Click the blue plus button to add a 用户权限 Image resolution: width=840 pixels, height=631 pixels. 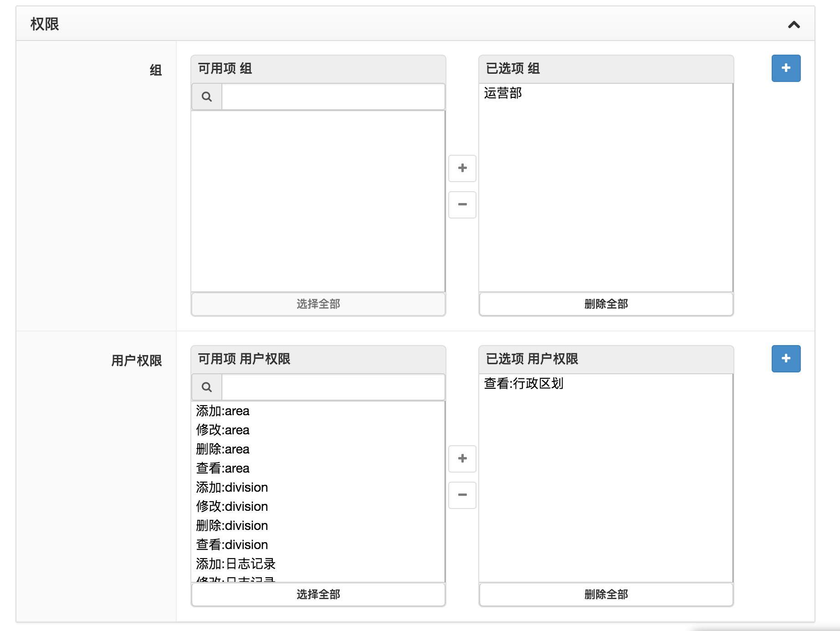786,359
